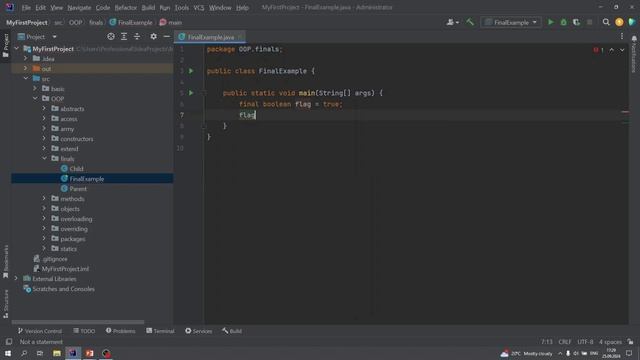Click the Project panel horizontal scrollbar
Screen dimensions: 640x360
(x=78, y=322)
